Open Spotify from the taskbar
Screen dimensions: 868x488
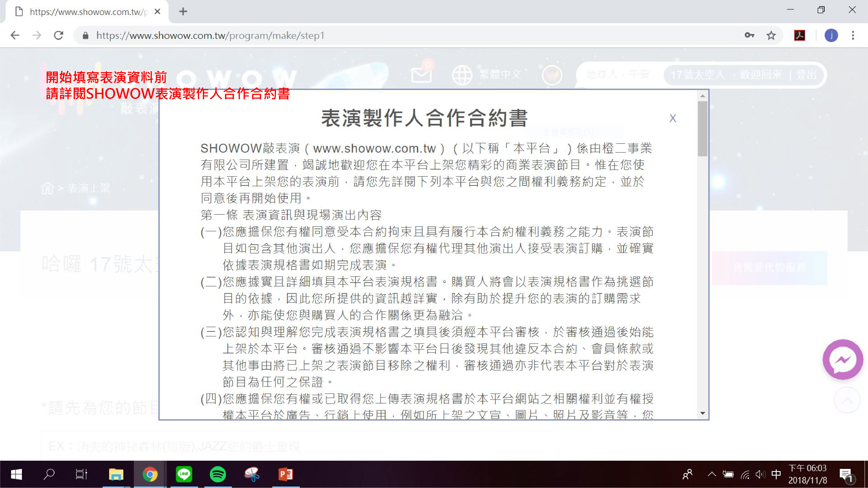point(218,475)
